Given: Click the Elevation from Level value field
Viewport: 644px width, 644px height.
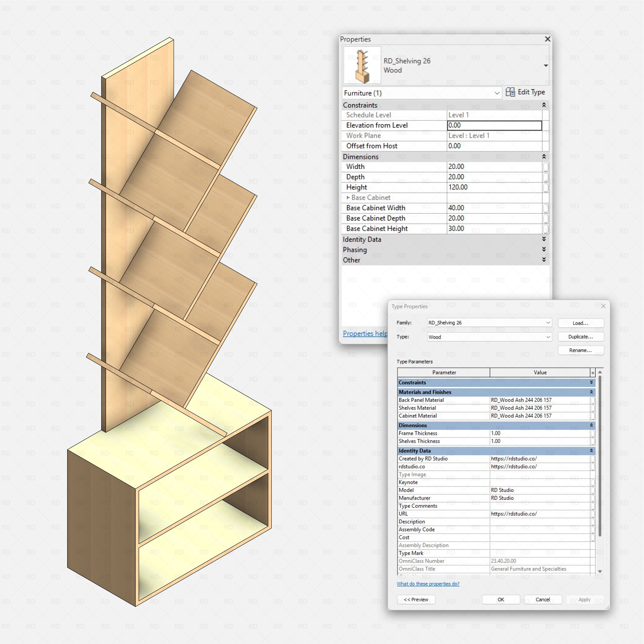Looking at the screenshot, I should point(494,125).
